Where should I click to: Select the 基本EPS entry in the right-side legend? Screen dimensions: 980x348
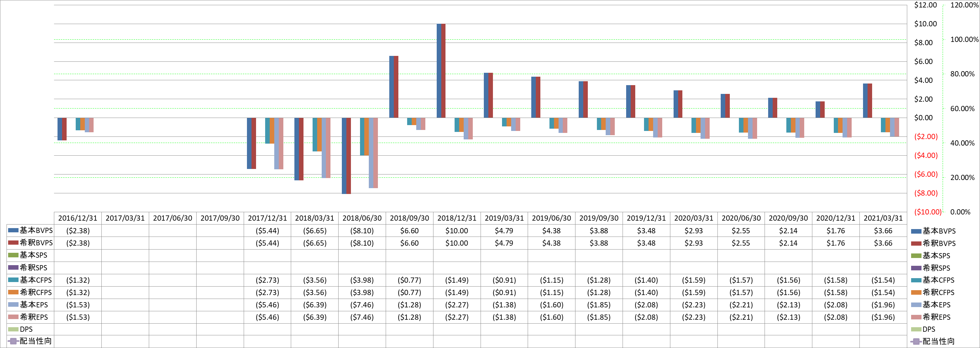tap(931, 305)
